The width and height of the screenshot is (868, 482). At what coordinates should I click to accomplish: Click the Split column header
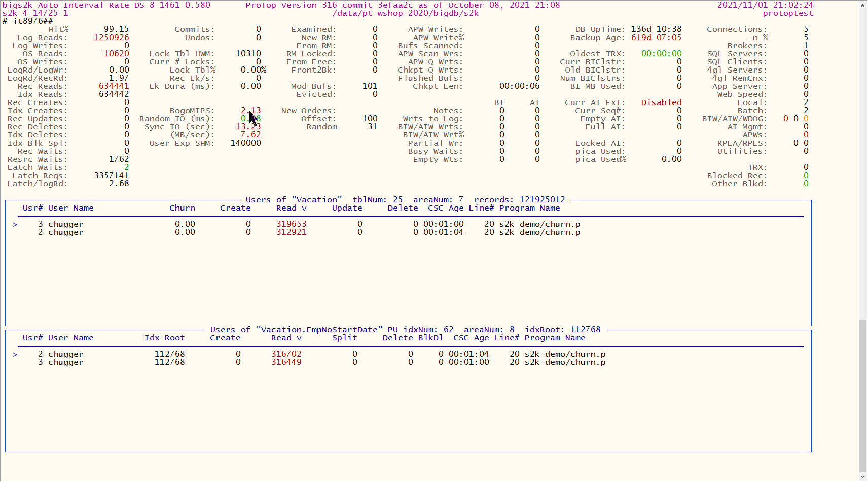pyautogui.click(x=344, y=338)
